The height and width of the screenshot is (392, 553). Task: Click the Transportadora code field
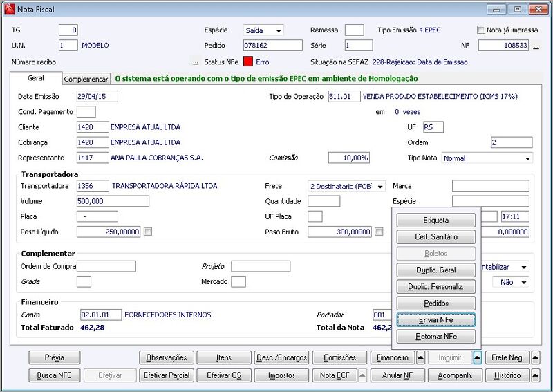coord(93,186)
